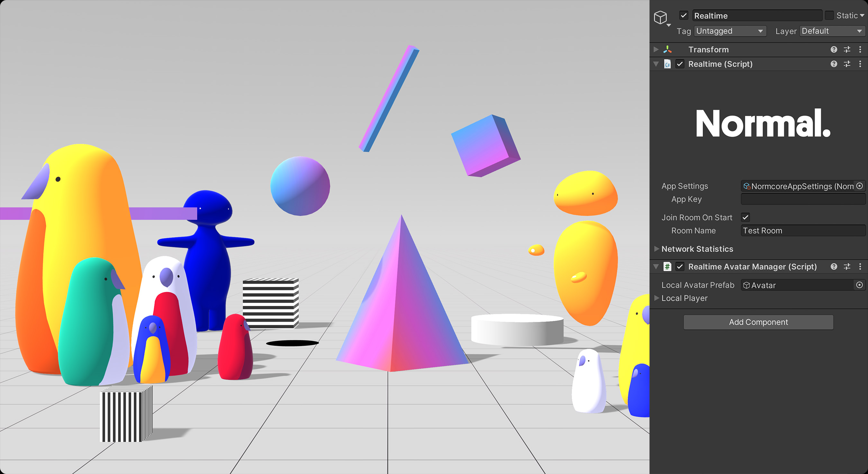Expand the Local Player foldout

(x=656, y=298)
